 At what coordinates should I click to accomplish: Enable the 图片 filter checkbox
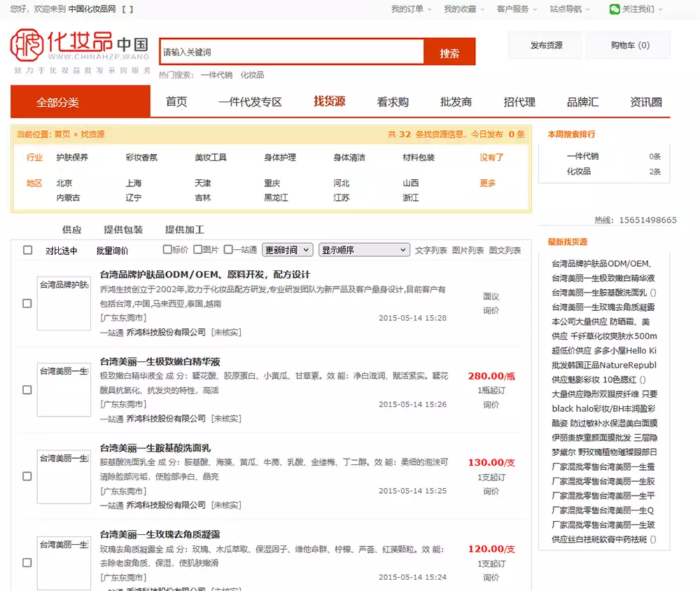click(x=198, y=249)
